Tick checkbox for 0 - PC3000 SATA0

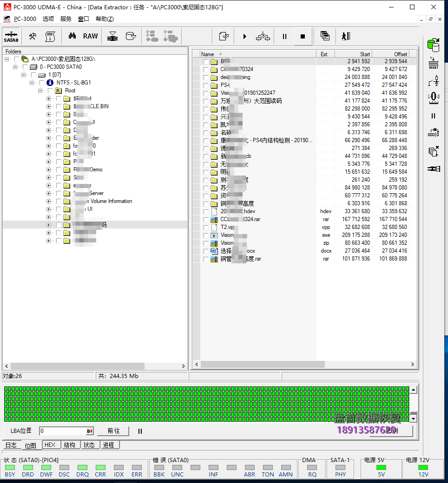[x=25, y=67]
